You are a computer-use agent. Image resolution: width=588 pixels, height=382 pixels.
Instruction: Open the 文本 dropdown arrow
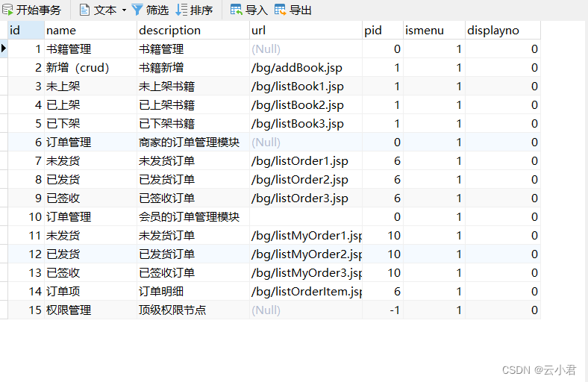tap(124, 10)
